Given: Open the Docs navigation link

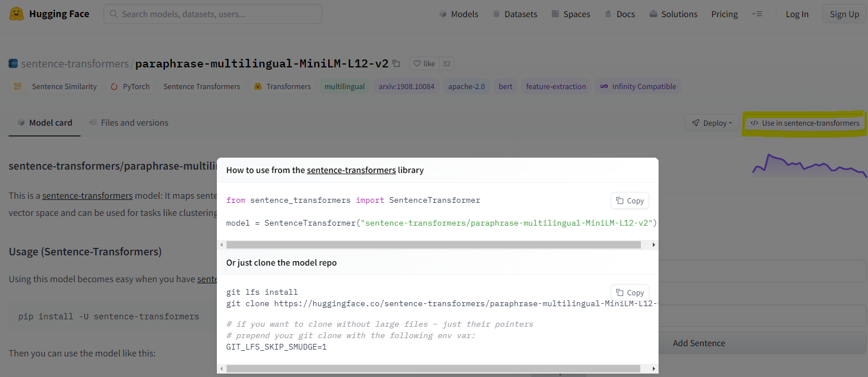Looking at the screenshot, I should [620, 14].
